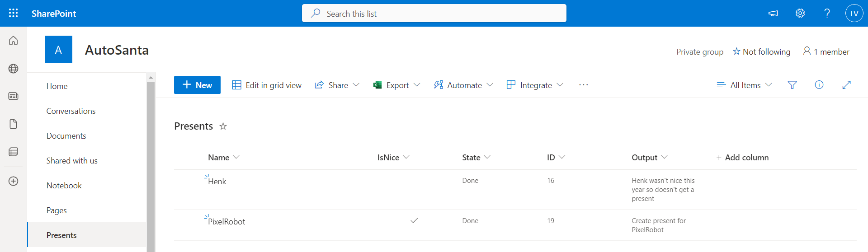Open the Integrate menu
Image resolution: width=868 pixels, height=252 pixels.
coord(535,85)
